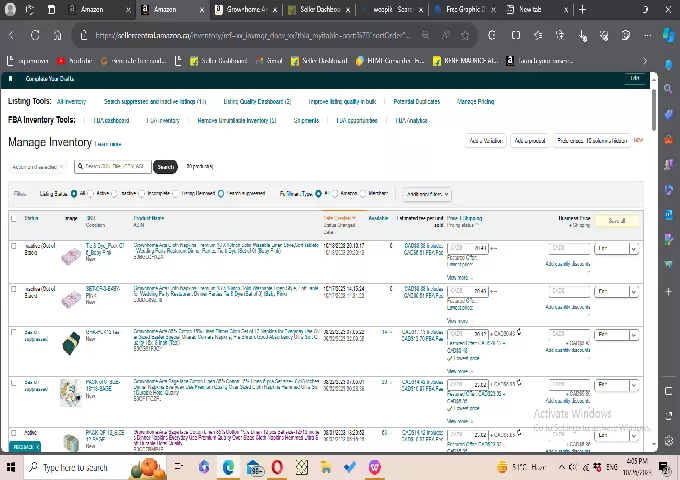Click the Search button next to search field
Image resolution: width=680 pixels, height=480 pixels.
tap(166, 167)
